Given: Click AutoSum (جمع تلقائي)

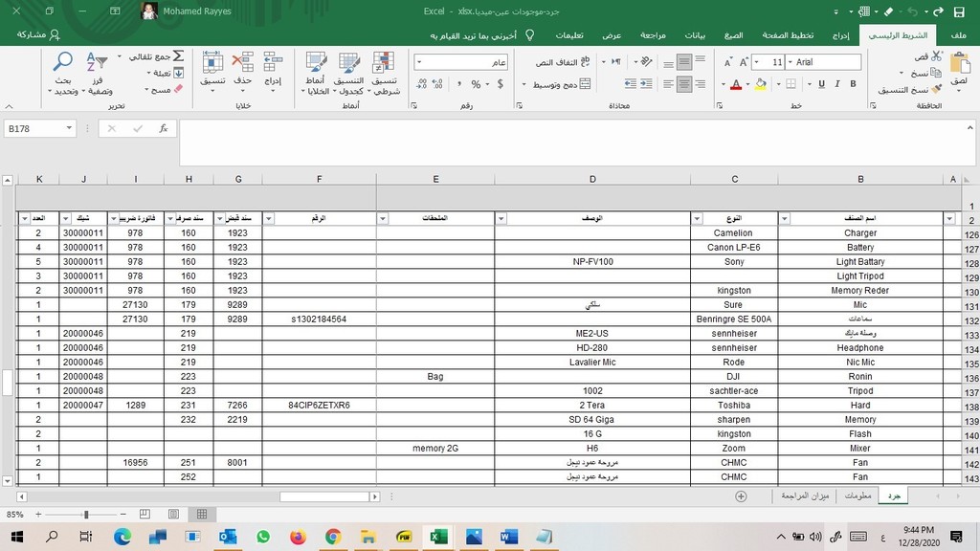Looking at the screenshot, I should click(156, 56).
